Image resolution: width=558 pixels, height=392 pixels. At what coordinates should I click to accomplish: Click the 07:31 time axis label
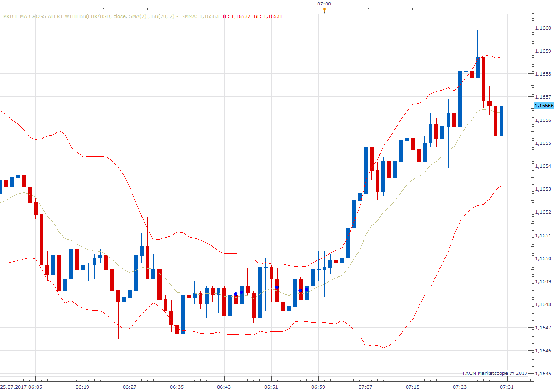(507, 387)
